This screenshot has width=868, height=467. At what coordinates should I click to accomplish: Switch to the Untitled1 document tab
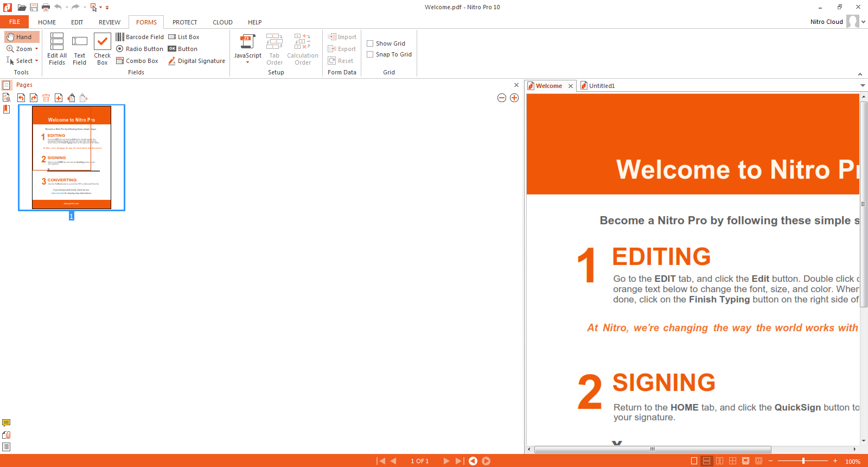tap(597, 86)
